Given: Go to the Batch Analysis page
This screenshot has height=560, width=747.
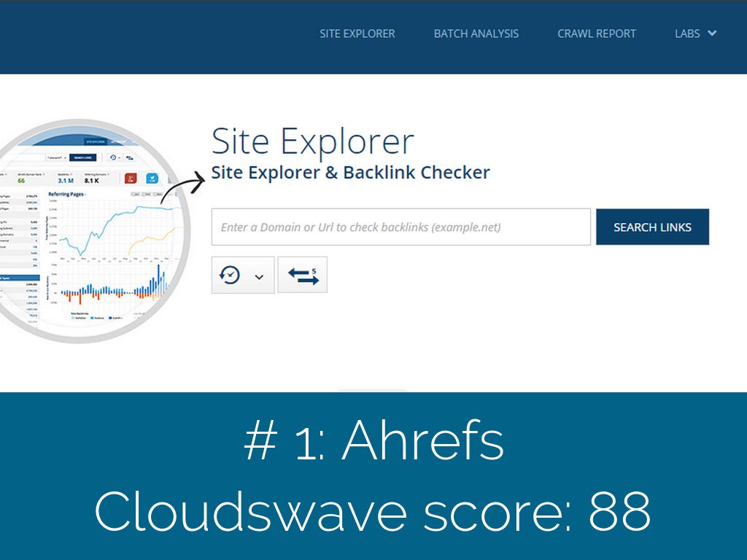Looking at the screenshot, I should pyautogui.click(x=476, y=34).
